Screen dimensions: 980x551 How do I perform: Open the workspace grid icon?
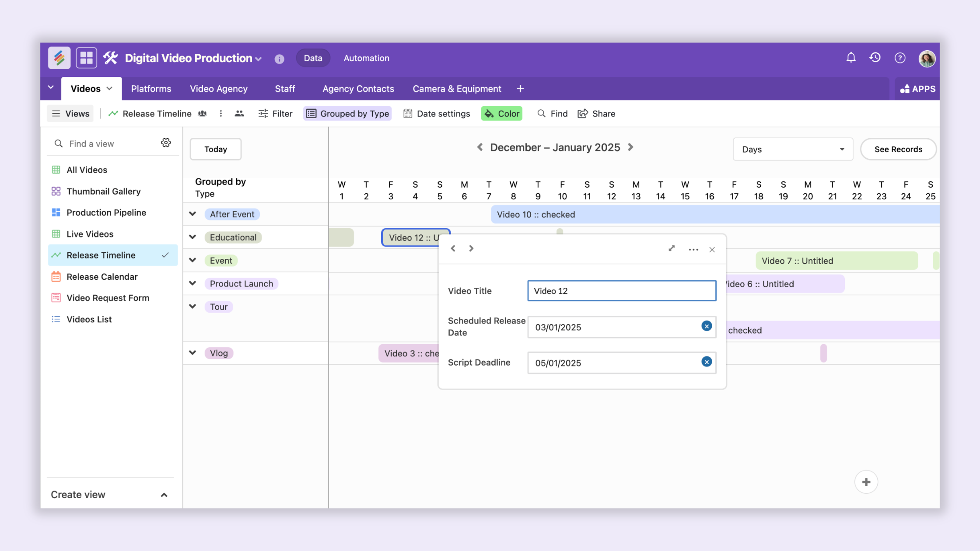click(x=86, y=58)
